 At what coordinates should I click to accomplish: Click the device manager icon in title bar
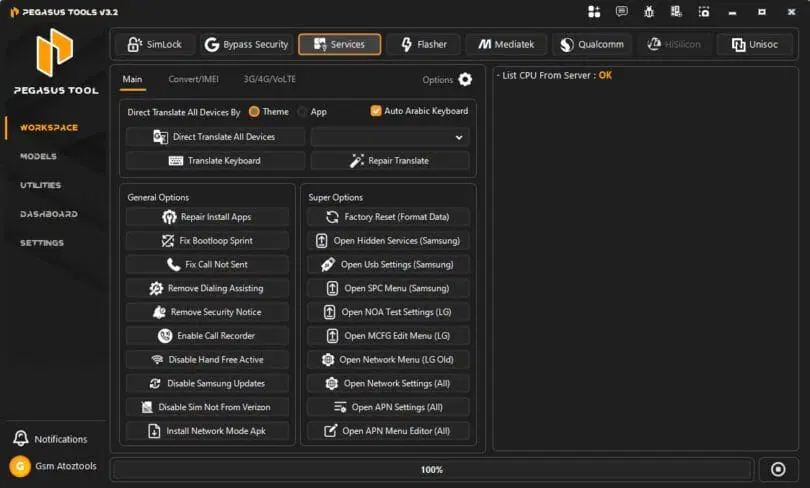(x=676, y=11)
